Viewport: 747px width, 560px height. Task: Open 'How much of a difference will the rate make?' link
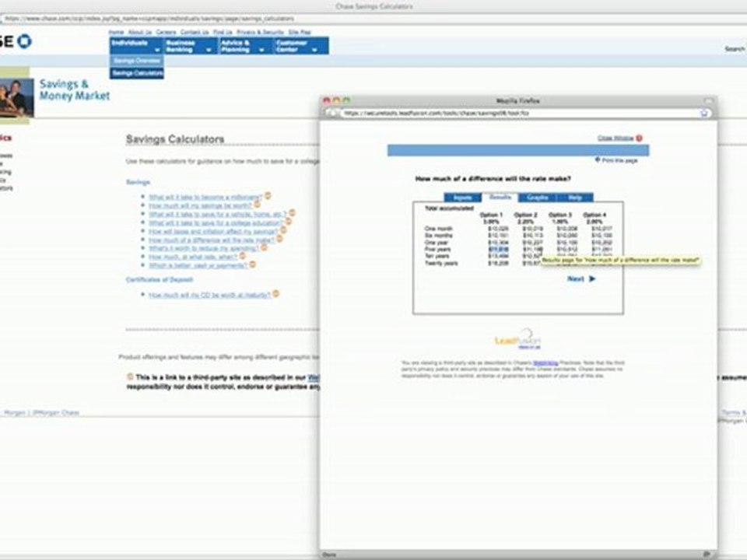(x=212, y=240)
